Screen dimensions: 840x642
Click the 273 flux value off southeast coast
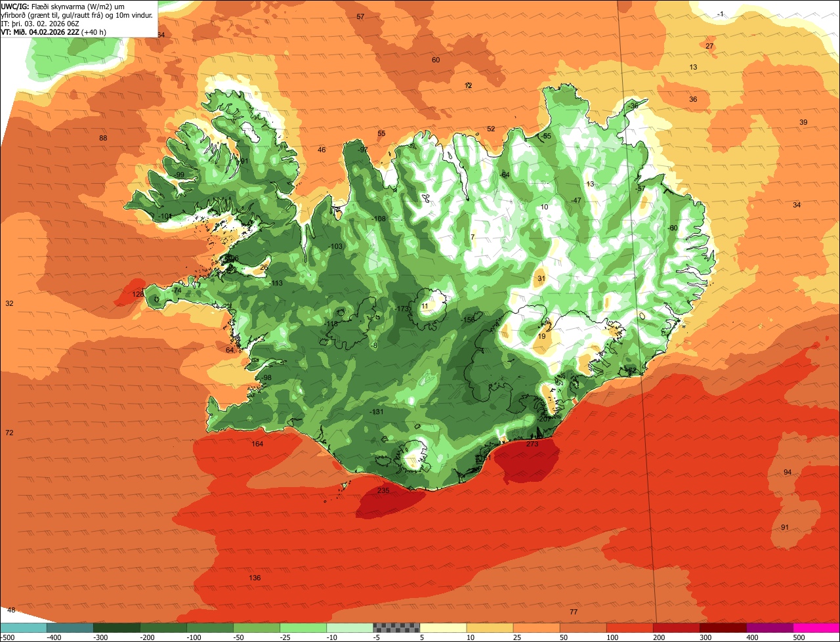(532, 444)
